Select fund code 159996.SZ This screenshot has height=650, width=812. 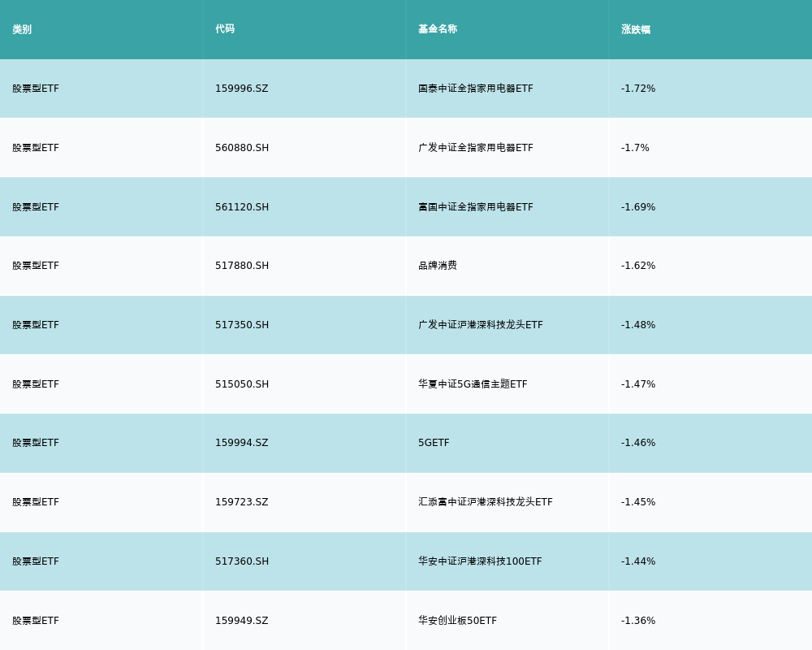pyautogui.click(x=242, y=89)
